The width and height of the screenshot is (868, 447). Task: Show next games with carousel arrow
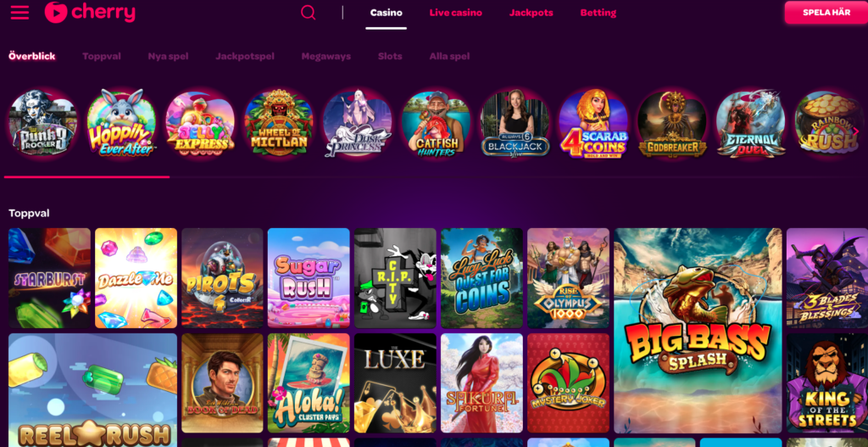(856, 131)
